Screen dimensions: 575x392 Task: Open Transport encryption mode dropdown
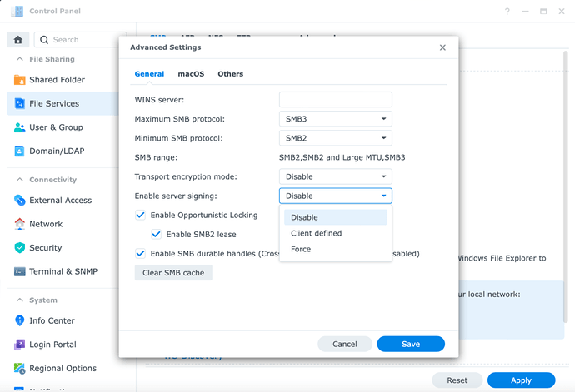pyautogui.click(x=336, y=176)
